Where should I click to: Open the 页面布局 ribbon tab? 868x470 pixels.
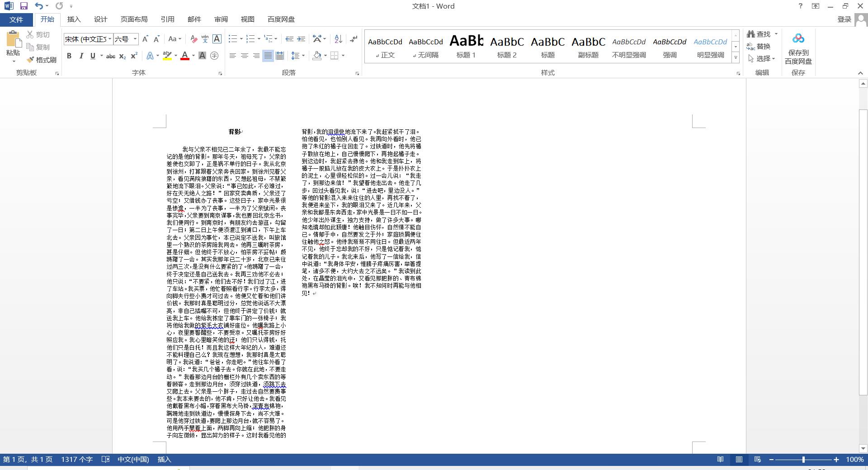tap(134, 19)
